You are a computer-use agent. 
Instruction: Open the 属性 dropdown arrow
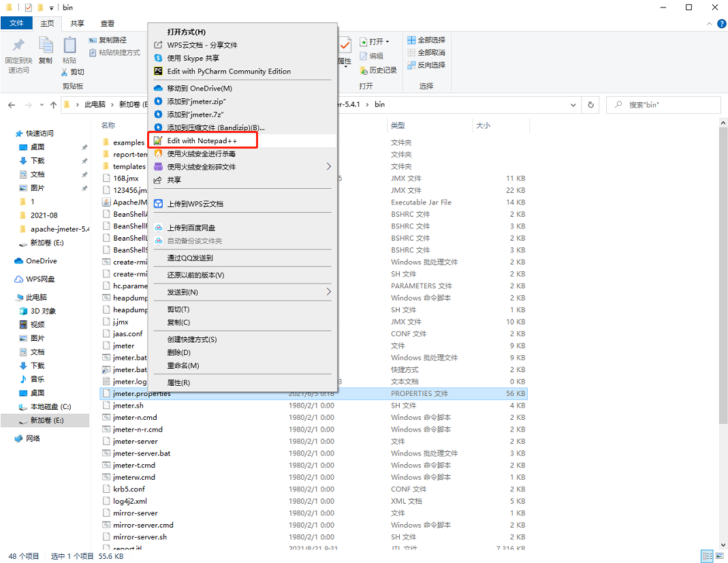pos(346,66)
